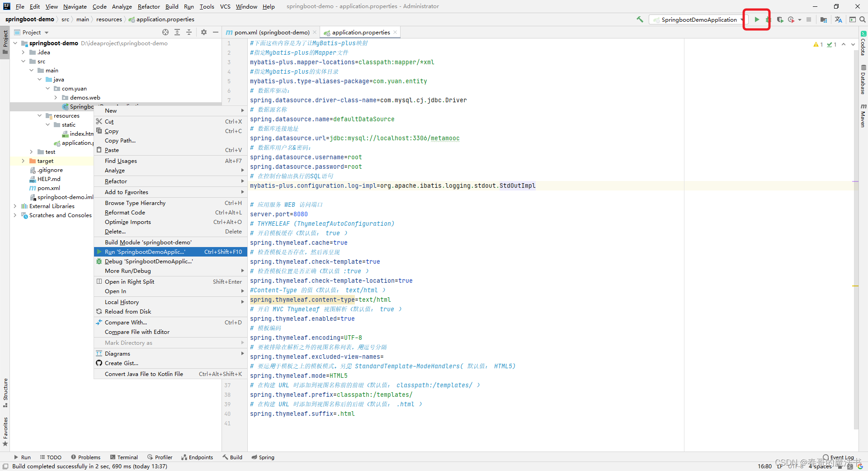
Task: Open the Maven side panel
Action: [x=863, y=115]
